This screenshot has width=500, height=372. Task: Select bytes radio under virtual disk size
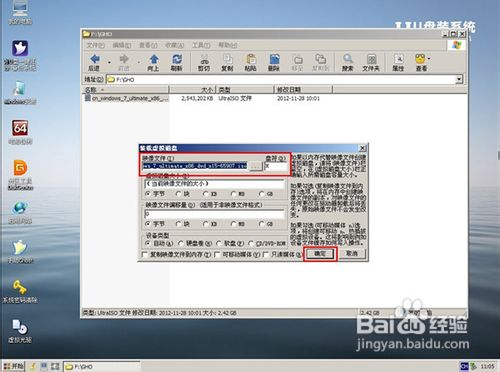click(x=147, y=194)
